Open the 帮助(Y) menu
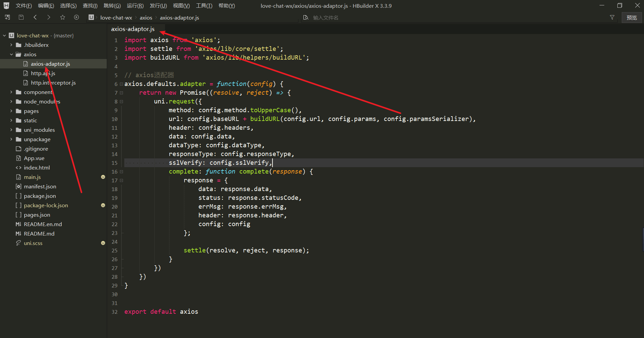Screen dimensions: 644x338 click(x=227, y=6)
